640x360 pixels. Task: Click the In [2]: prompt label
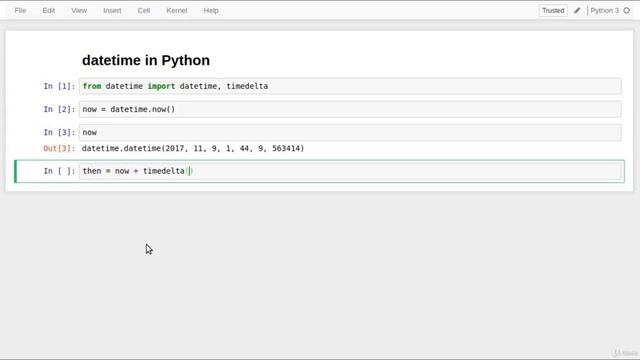click(x=60, y=109)
